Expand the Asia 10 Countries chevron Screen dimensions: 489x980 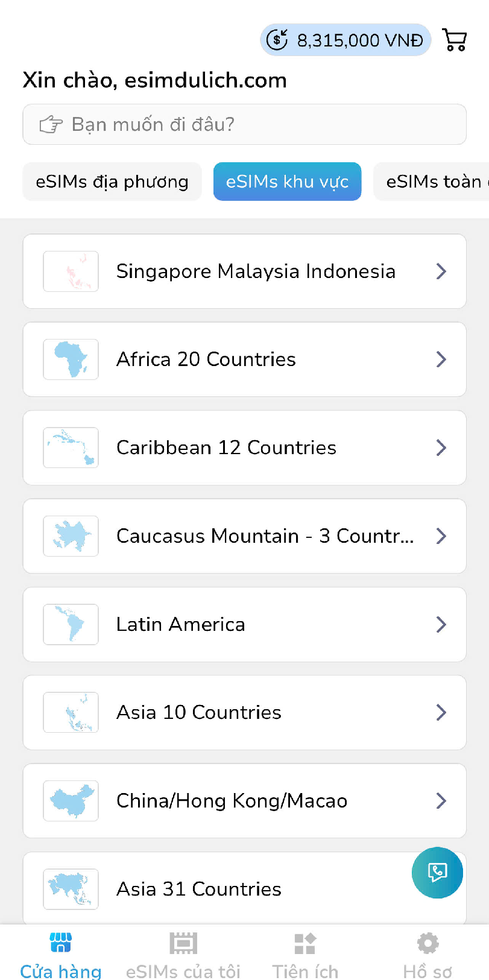441,712
